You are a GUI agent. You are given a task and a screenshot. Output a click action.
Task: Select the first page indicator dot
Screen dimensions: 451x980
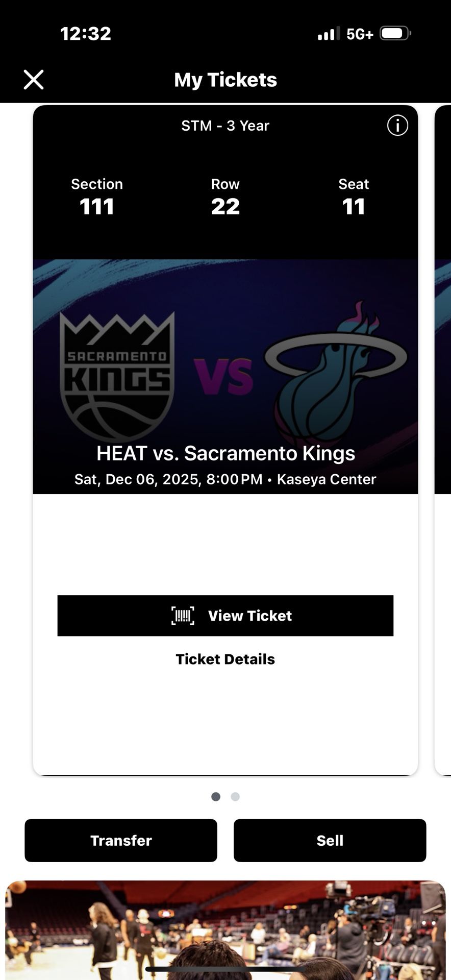(216, 796)
